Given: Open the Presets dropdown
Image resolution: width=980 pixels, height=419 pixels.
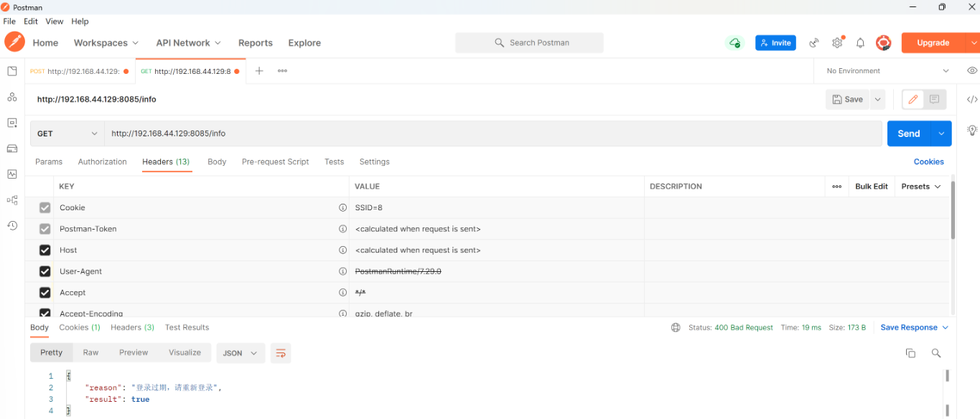Looking at the screenshot, I should point(921,187).
